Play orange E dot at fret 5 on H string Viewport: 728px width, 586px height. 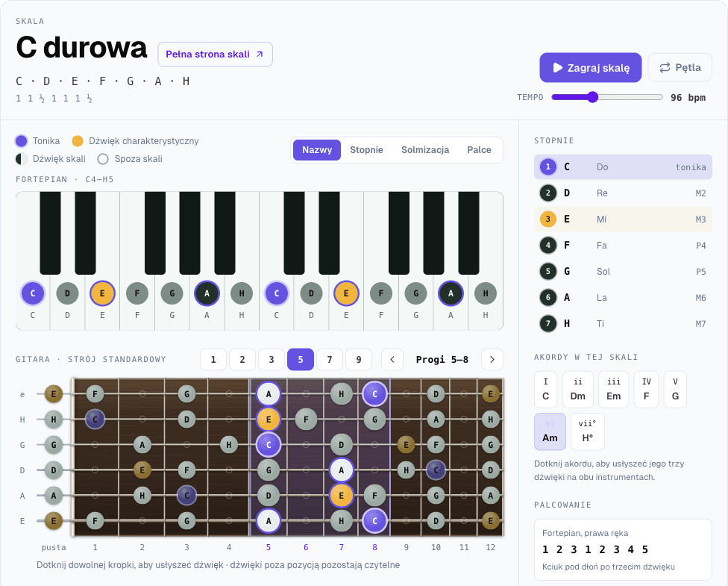click(x=269, y=420)
